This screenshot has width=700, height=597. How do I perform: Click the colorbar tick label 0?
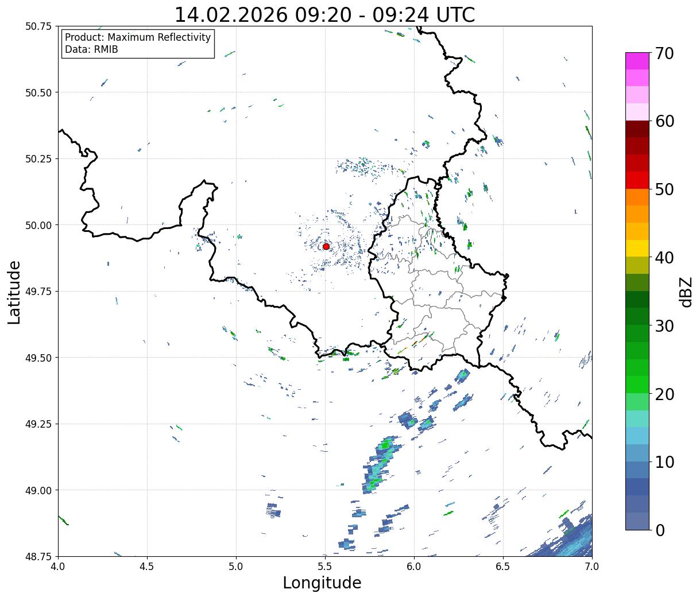coord(659,530)
